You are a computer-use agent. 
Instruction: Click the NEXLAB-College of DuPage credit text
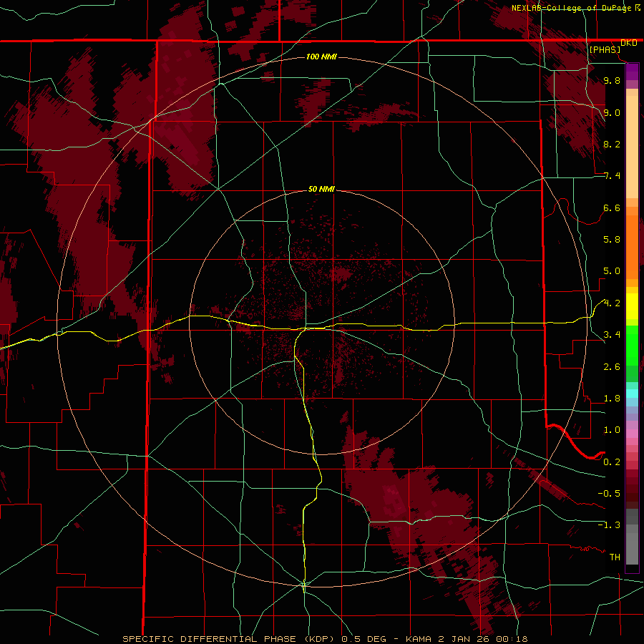point(571,8)
